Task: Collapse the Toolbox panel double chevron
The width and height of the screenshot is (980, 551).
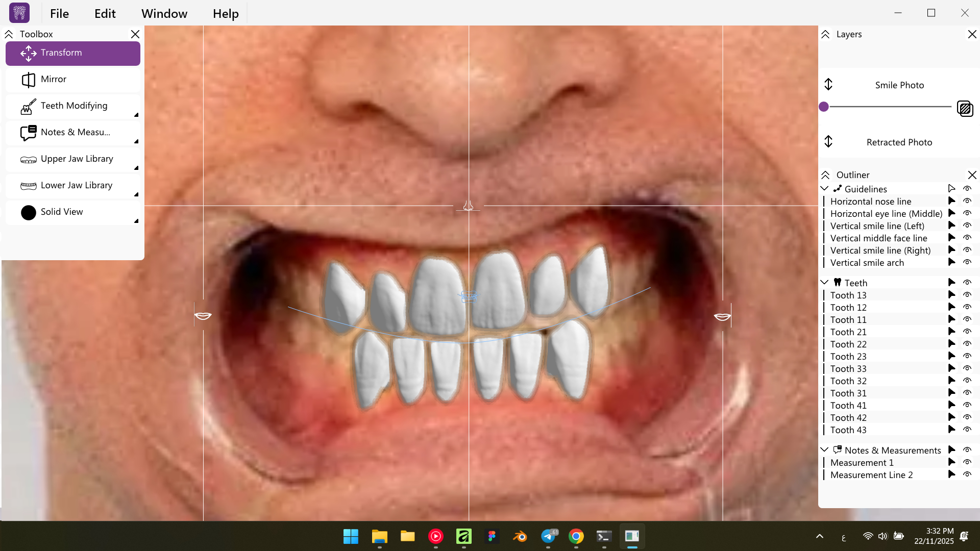Action: 9,34
